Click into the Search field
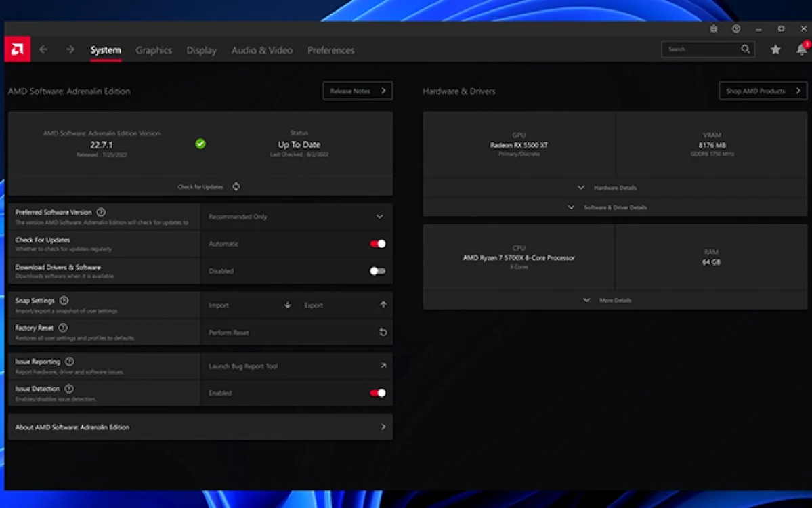 pyautogui.click(x=708, y=49)
